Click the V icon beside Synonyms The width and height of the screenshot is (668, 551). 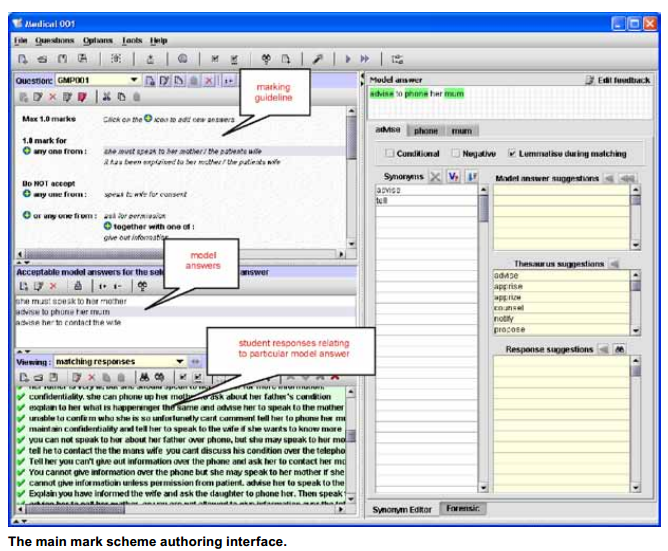[453, 176]
